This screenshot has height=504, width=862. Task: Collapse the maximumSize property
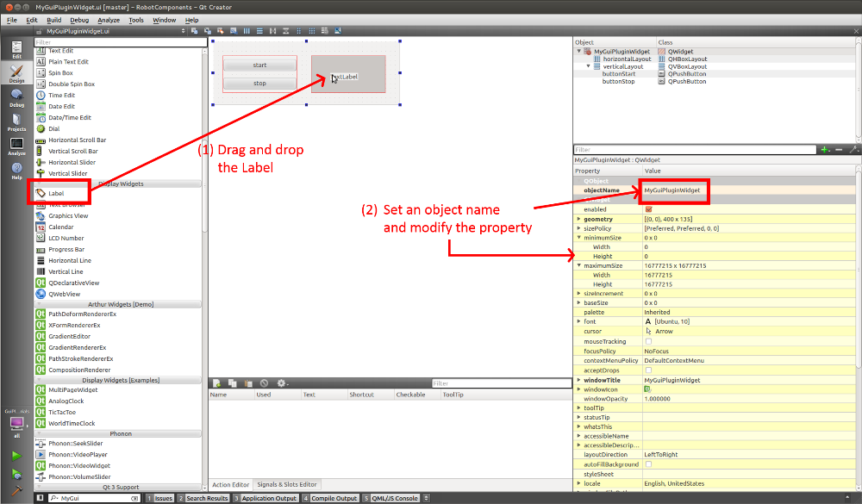[579, 265]
